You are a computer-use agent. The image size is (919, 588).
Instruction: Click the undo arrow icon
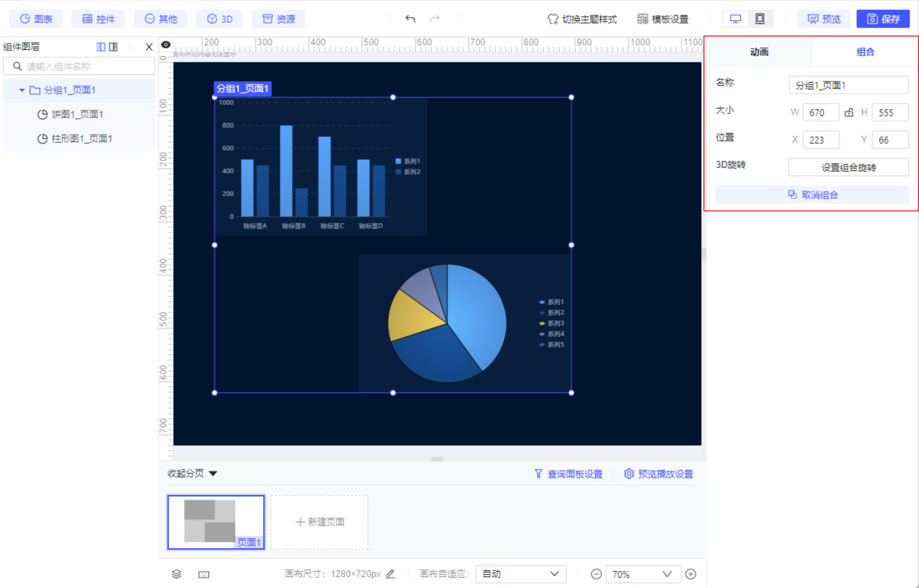click(x=410, y=19)
